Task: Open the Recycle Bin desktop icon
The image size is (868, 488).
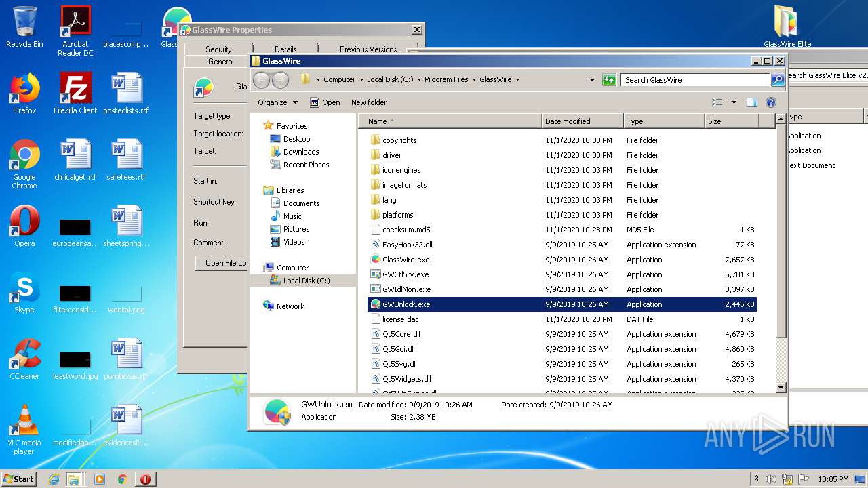Action: (x=24, y=27)
